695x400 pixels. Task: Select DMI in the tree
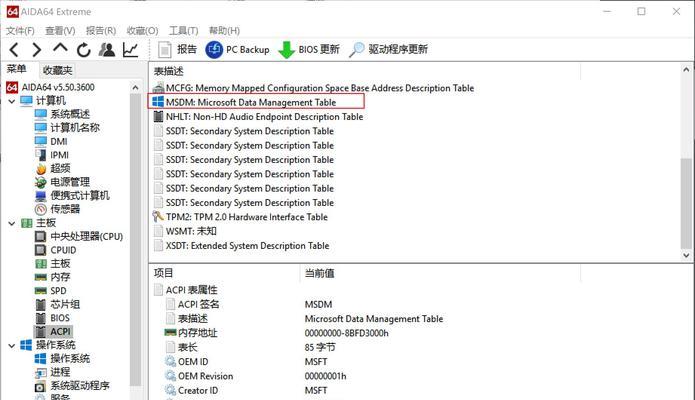pos(51,141)
